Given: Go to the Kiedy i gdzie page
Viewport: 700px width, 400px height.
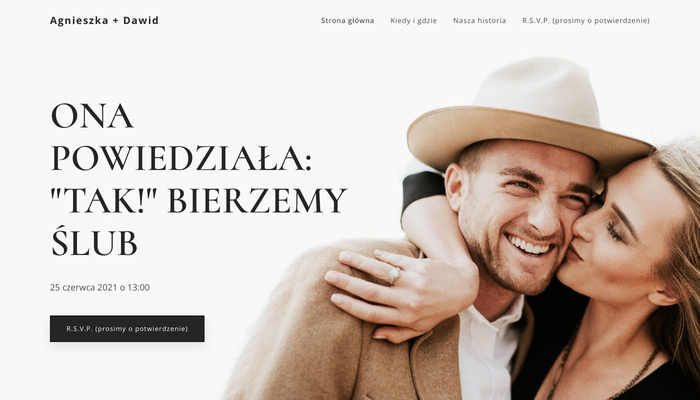Looking at the screenshot, I should tap(413, 21).
